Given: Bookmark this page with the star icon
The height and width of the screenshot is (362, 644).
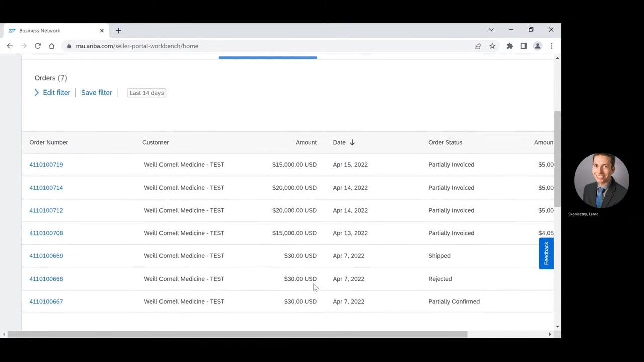Looking at the screenshot, I should 492,46.
